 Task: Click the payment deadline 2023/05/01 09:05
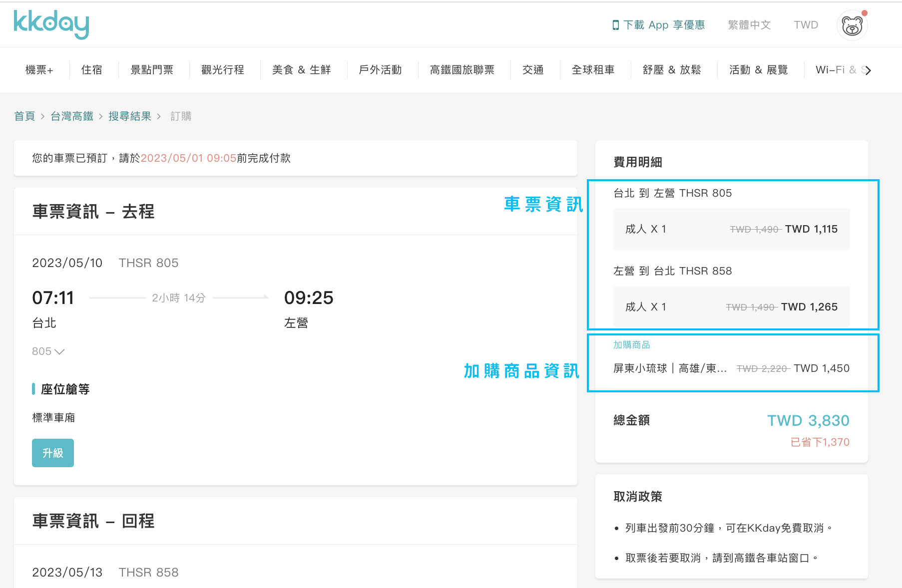coord(188,158)
